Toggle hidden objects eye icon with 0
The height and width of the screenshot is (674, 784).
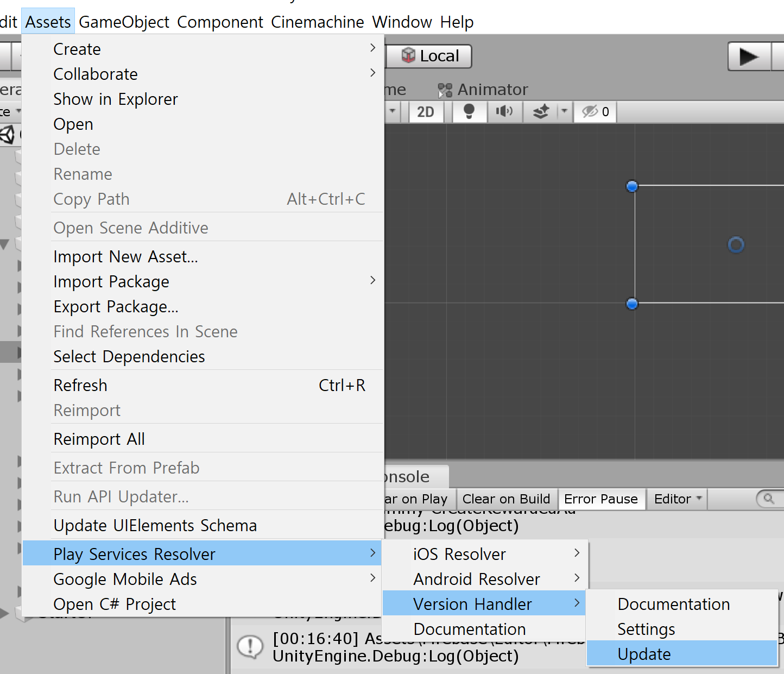tap(595, 111)
